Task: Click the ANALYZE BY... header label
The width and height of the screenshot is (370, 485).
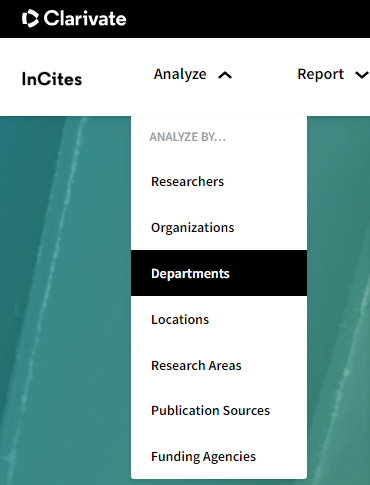Action: (188, 137)
